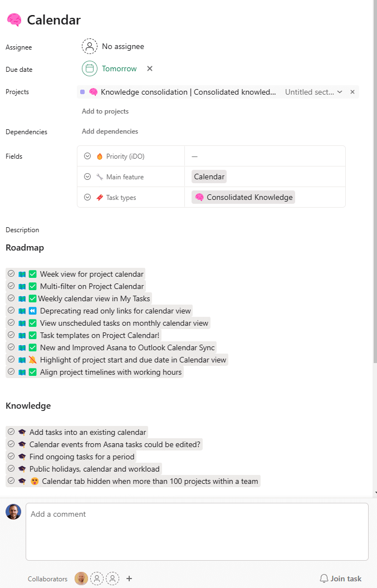Click the first collaborator avatar
Viewport: 377px width, 588px height.
[81, 579]
